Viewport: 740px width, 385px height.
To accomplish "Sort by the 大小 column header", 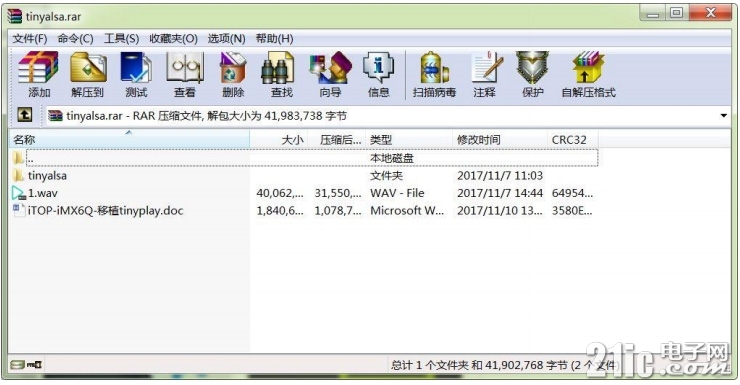I will tap(278, 140).
